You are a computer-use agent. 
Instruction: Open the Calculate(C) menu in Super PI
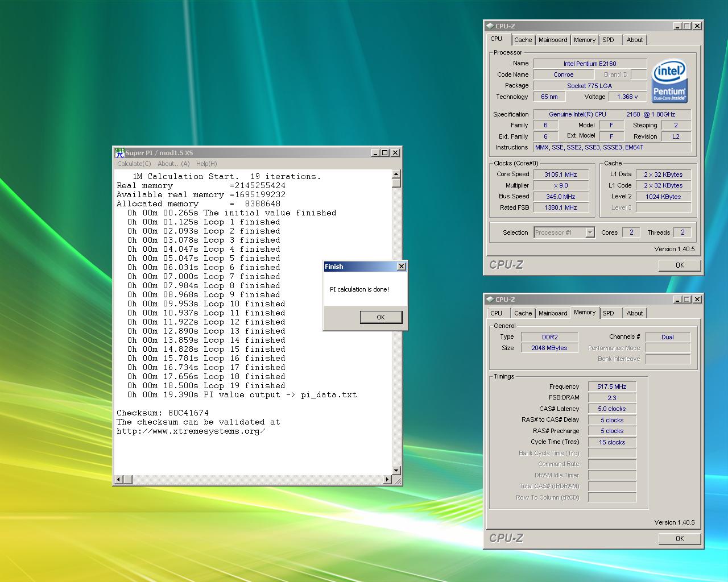pos(134,164)
